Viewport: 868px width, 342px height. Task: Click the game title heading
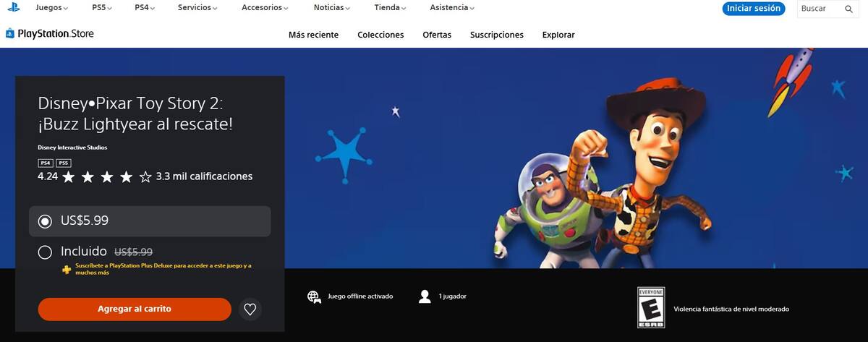pyautogui.click(x=135, y=114)
